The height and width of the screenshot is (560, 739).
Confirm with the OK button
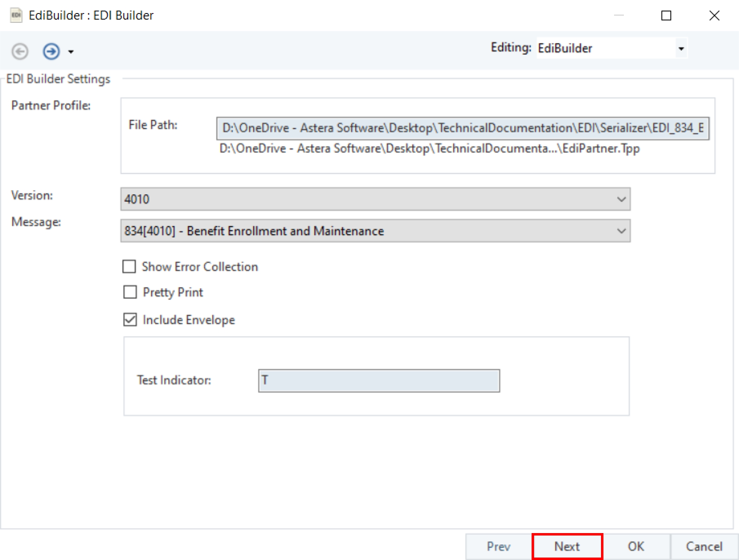(x=636, y=546)
